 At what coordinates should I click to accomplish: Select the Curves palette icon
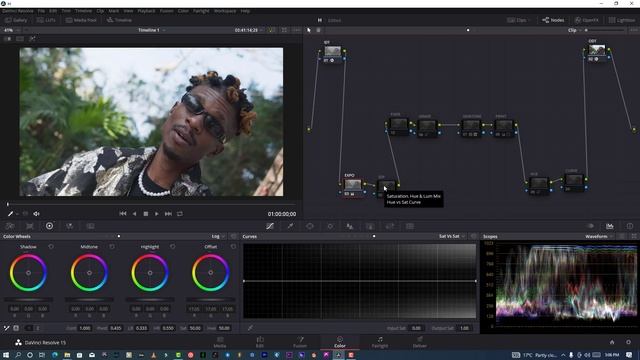pyautogui.click(x=270, y=226)
